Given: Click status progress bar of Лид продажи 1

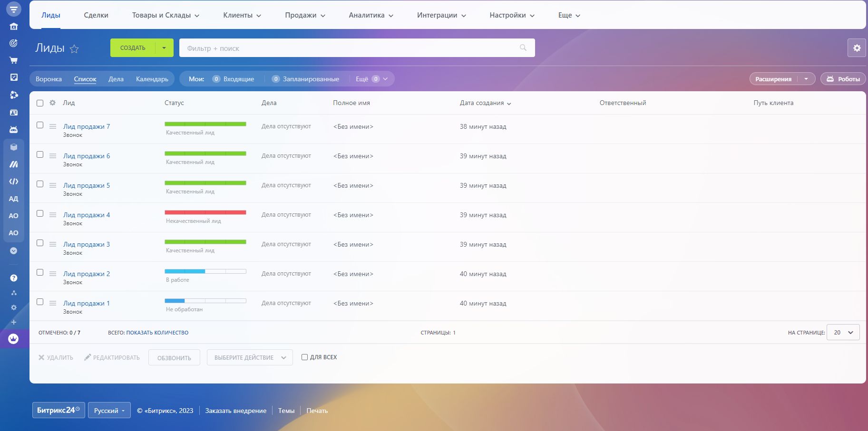Looking at the screenshot, I should tap(205, 301).
